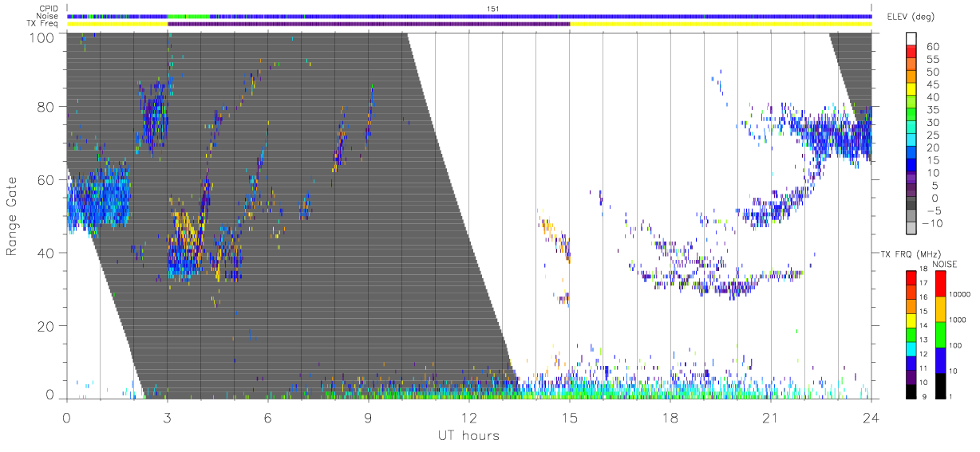This screenshot has height=452, width=980.
Task: Pick the red top segment of NOISE colorbar
Action: point(940,283)
